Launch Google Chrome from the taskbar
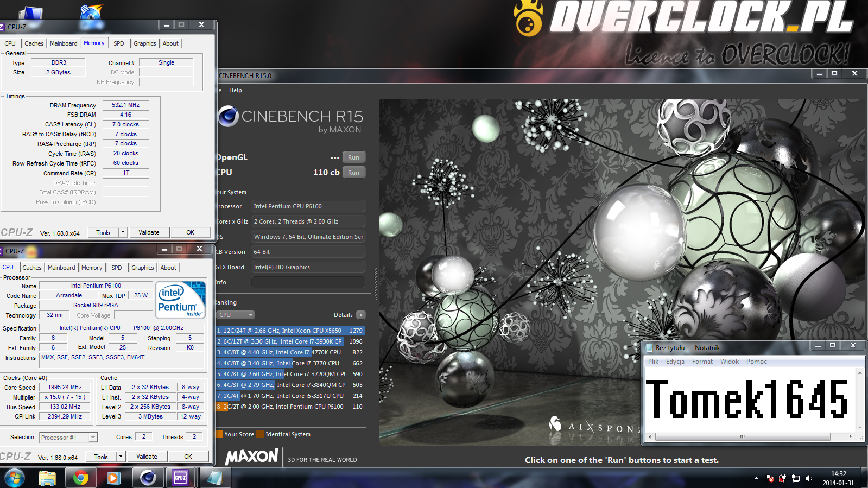The width and height of the screenshot is (868, 488). [x=81, y=478]
